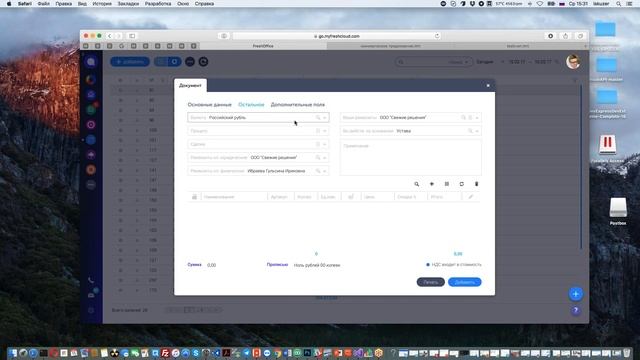Screen dimensions: 640x360
Task: Click the blue Добавить button in the dialog
Action: (x=464, y=282)
